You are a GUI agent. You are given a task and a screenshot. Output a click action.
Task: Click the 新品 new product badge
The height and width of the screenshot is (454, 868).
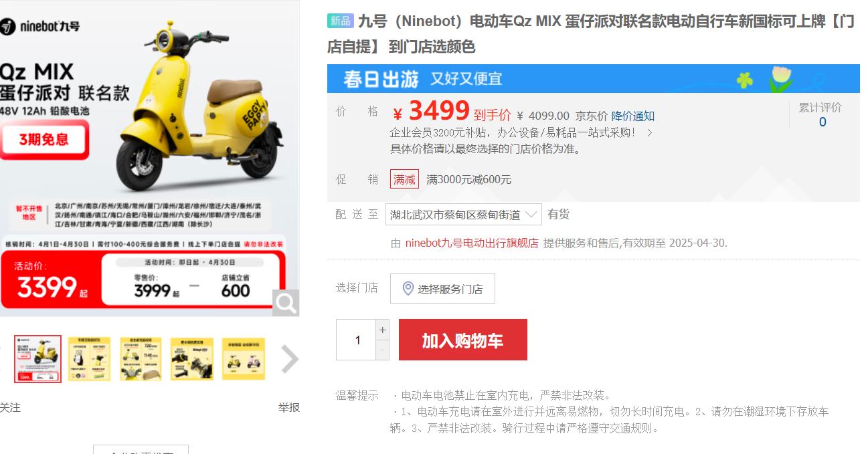click(x=340, y=21)
